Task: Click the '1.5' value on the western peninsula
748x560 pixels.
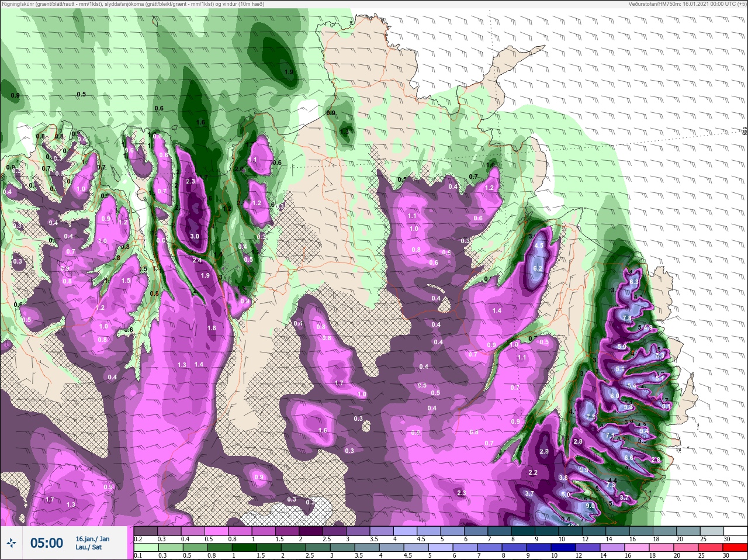Action: (126, 281)
